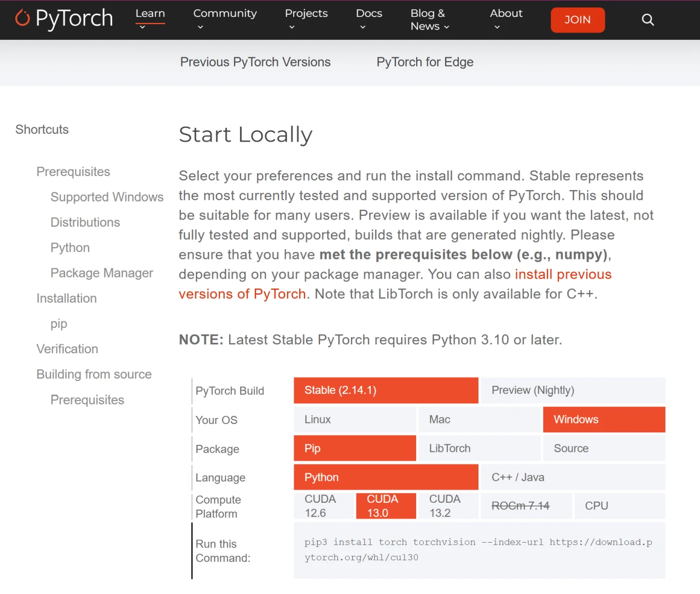This screenshot has width=700, height=594.
Task: Select Preview (Nightly) build
Action: [x=573, y=390]
